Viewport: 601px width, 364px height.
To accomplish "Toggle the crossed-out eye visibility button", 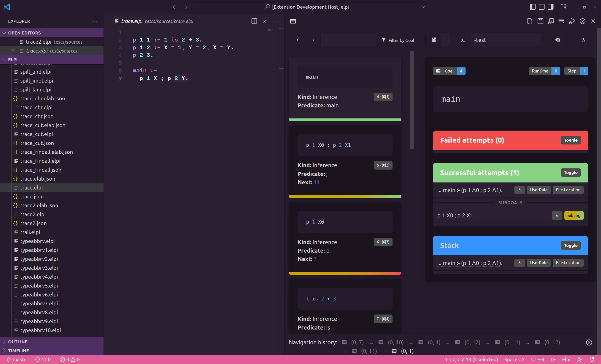I will tap(558, 40).
